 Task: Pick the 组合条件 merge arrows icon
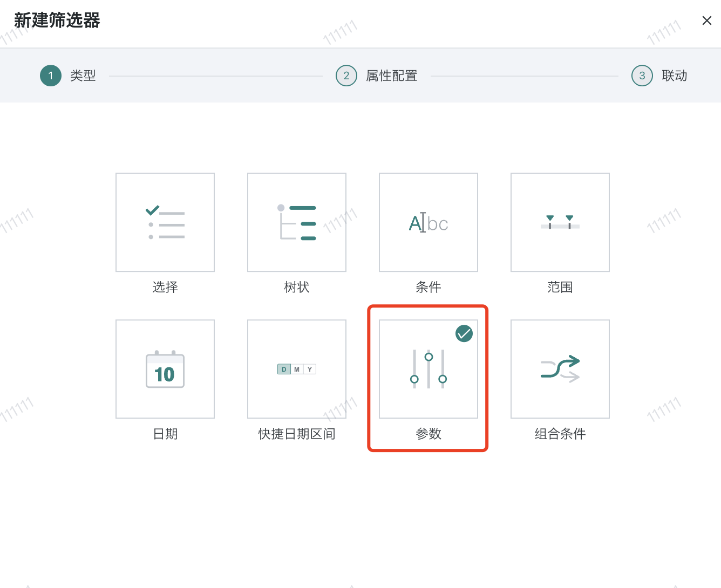(560, 369)
